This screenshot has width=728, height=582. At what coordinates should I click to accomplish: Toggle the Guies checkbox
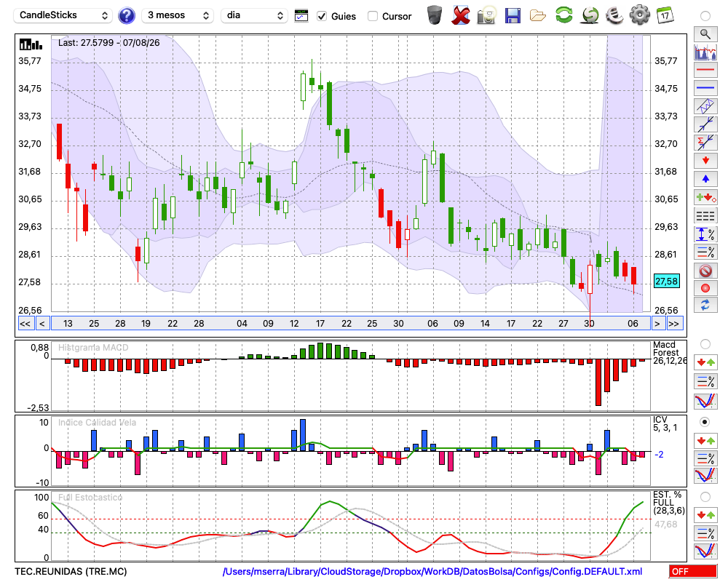point(321,16)
